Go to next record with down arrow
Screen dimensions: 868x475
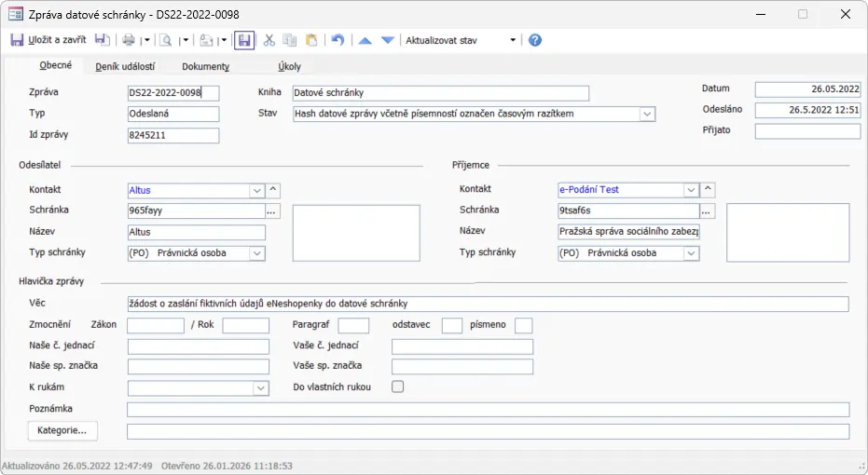[x=388, y=40]
